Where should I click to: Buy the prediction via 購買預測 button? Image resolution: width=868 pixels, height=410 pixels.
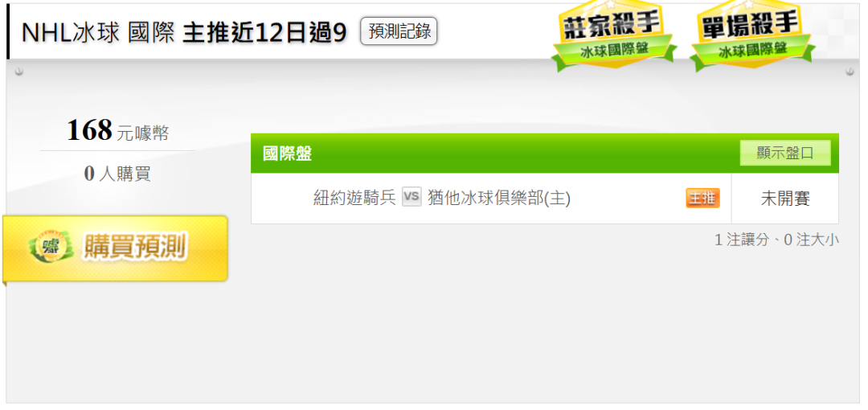pos(115,248)
